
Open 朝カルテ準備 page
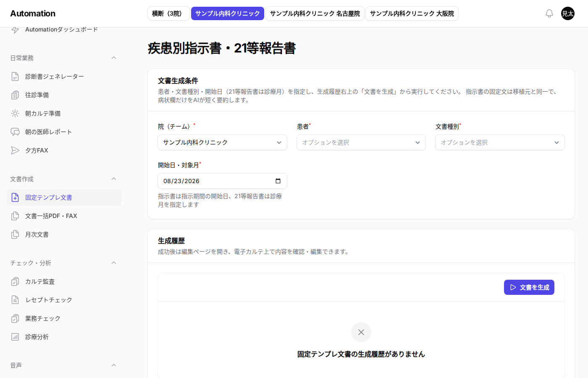point(64,113)
